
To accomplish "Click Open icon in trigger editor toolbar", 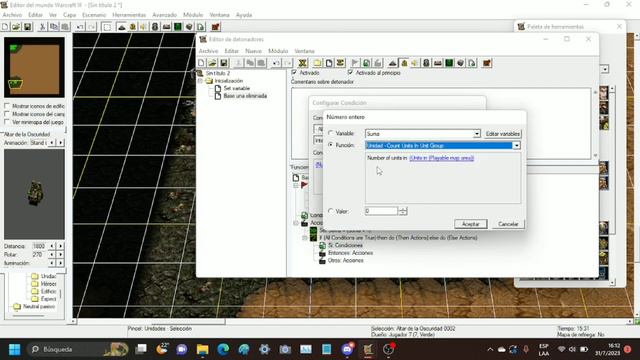I will pos(212,63).
